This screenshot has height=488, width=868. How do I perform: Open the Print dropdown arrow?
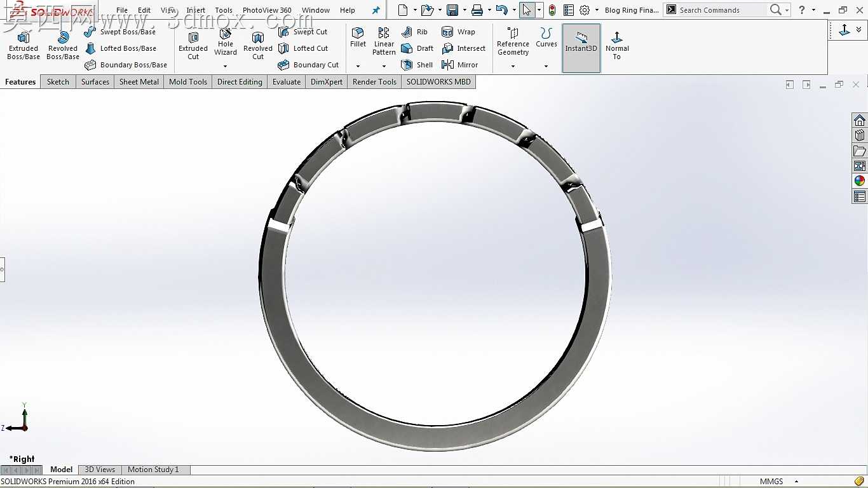click(489, 10)
